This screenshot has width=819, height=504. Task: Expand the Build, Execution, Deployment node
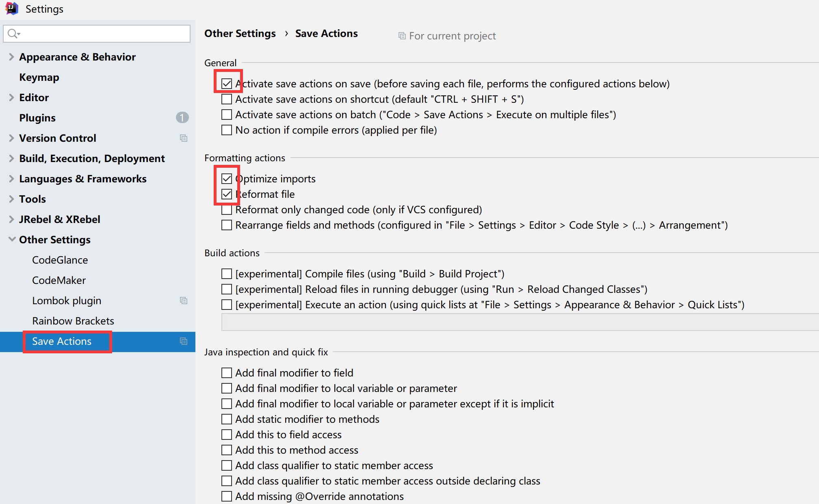point(11,158)
